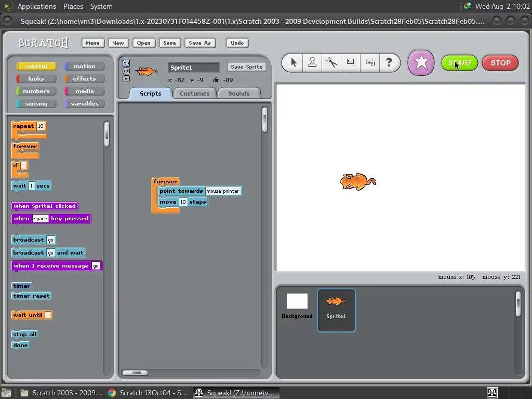Screen dimensions: 532x399
Task: Open mouse-pointer dropdown in point towards block
Action: [223, 191]
